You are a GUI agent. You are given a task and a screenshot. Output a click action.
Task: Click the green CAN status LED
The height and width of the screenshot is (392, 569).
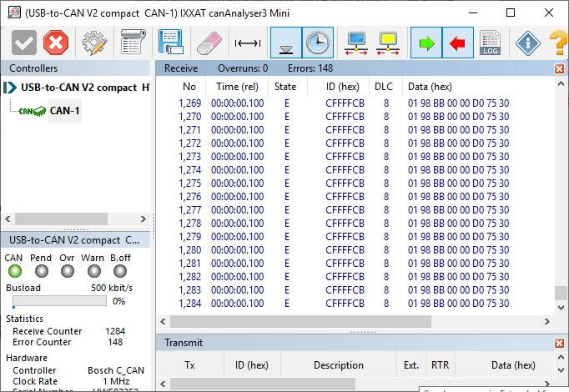tap(15, 271)
